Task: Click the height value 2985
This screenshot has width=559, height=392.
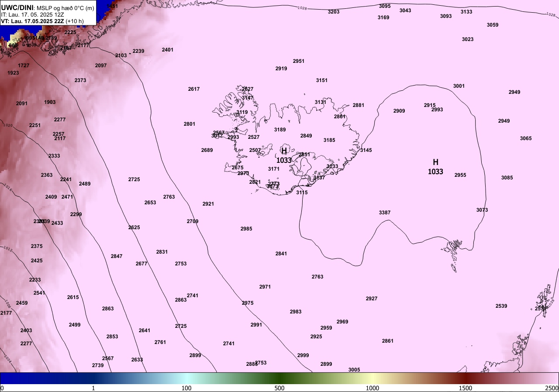Action: 246,229
